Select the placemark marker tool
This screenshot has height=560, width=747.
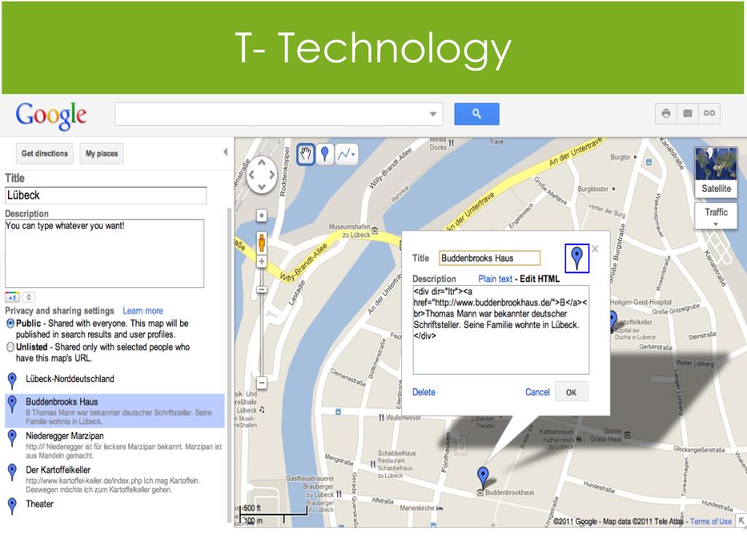(x=325, y=155)
